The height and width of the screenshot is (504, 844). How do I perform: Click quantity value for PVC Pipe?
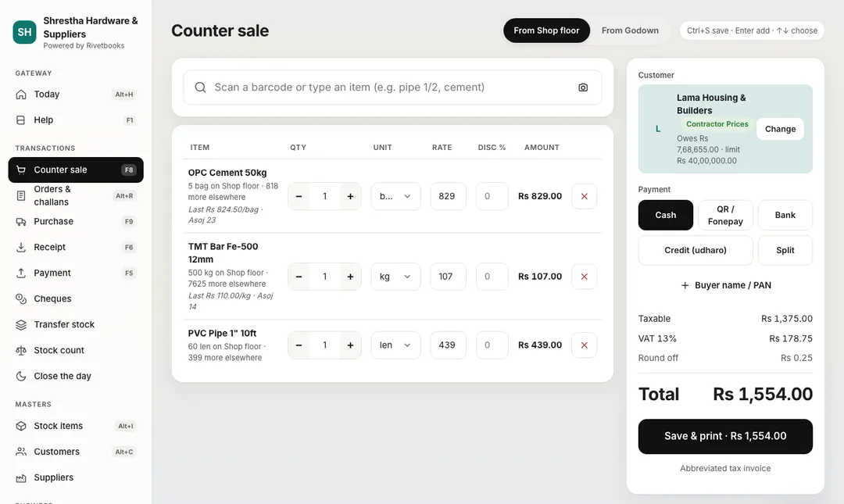tap(324, 345)
